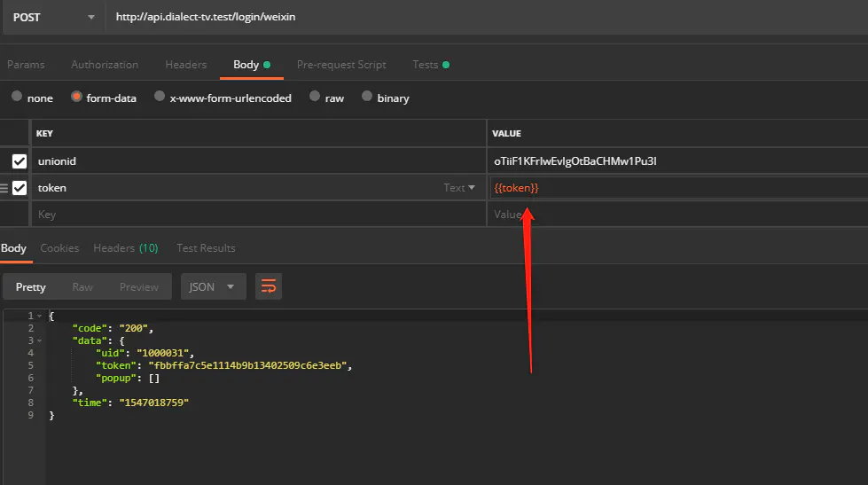The height and width of the screenshot is (485, 868).
Task: Uncheck the unionid row checkbox
Action: [x=20, y=161]
